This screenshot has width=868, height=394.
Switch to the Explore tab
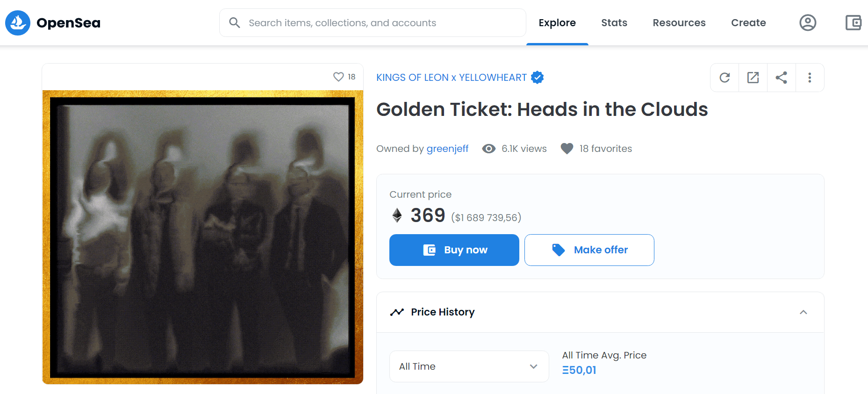click(557, 22)
